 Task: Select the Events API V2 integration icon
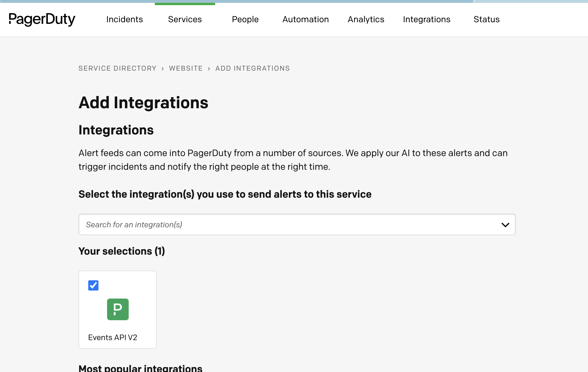pyautogui.click(x=118, y=309)
